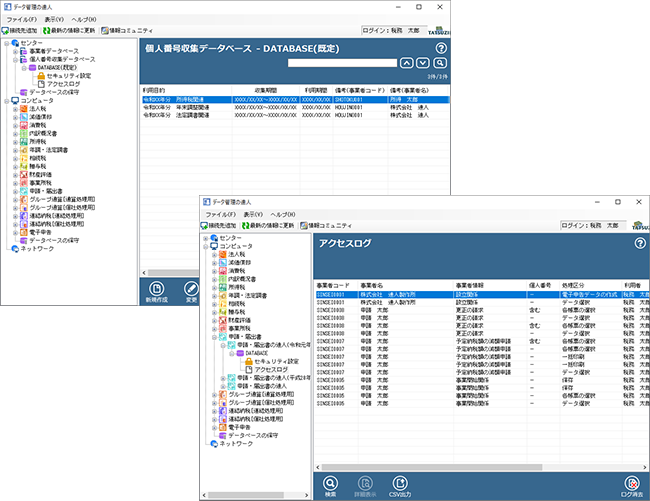
Task: Expand the センター node in the front window tree
Action: [205, 238]
